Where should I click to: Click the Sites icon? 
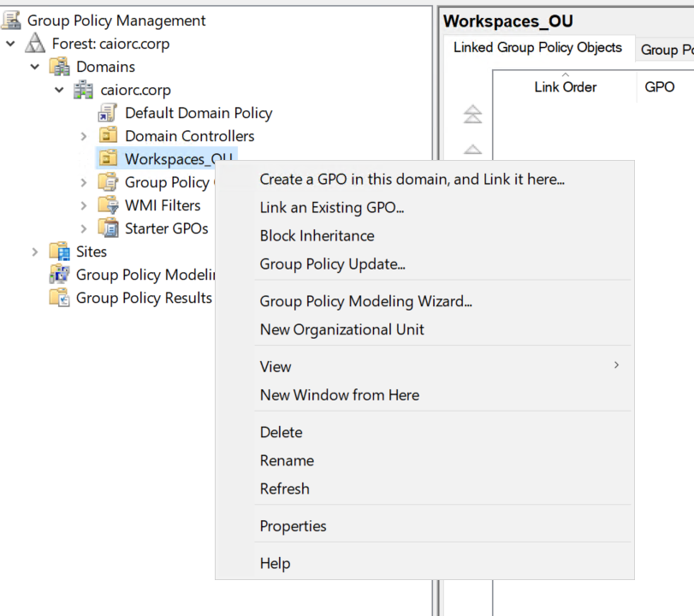click(59, 252)
